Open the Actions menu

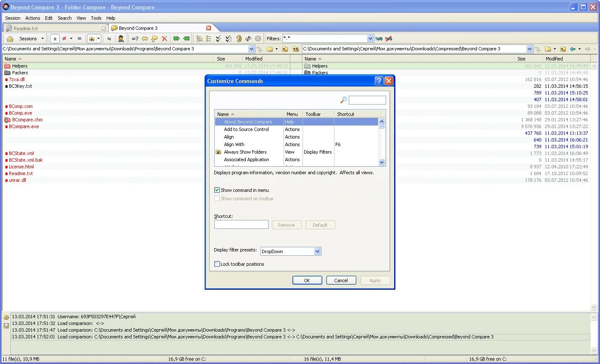pyautogui.click(x=33, y=18)
